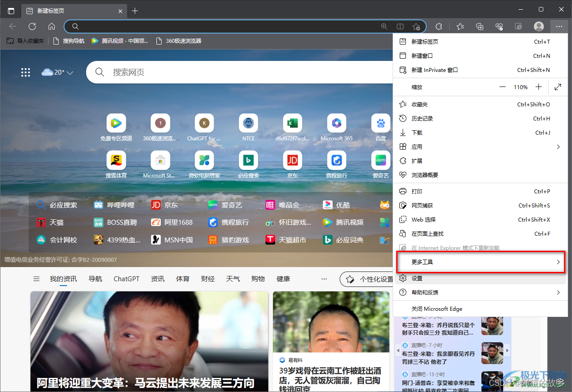Open 携程旅行 quick link tile
Viewport: 572px width, 392px height.
point(337,165)
